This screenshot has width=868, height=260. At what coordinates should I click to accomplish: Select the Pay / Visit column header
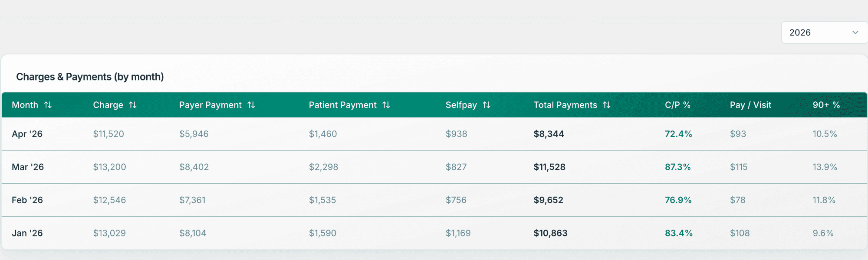750,105
